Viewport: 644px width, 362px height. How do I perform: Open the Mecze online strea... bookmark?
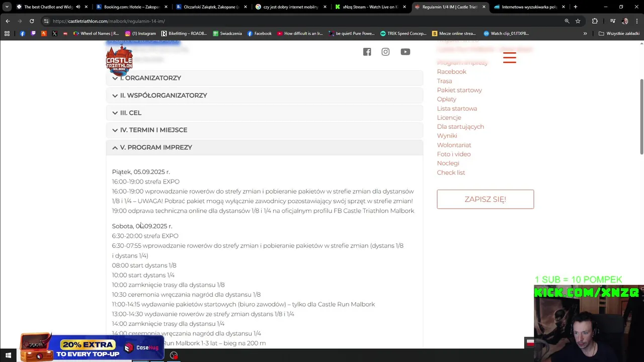click(x=454, y=33)
